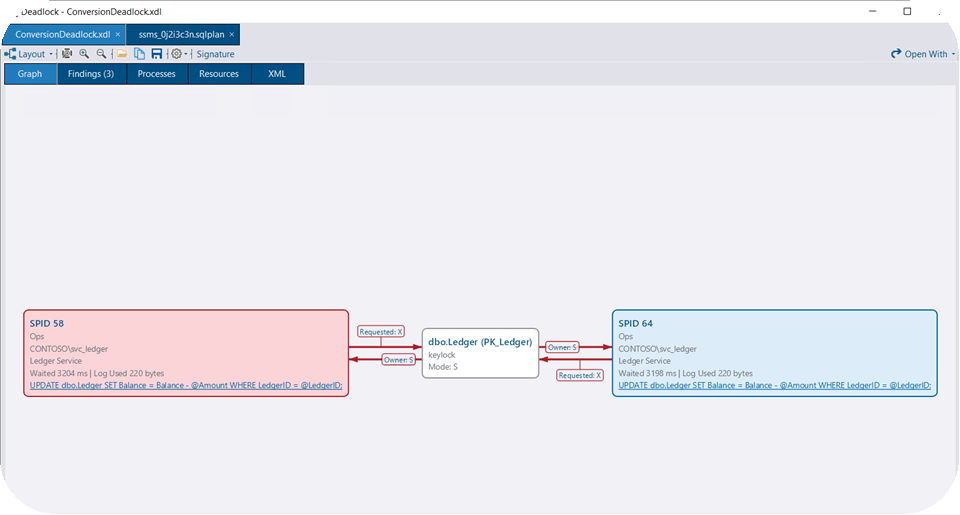Switch to the ConversionDeadlock.xdl document tab
The image size is (960, 515).
62,34
